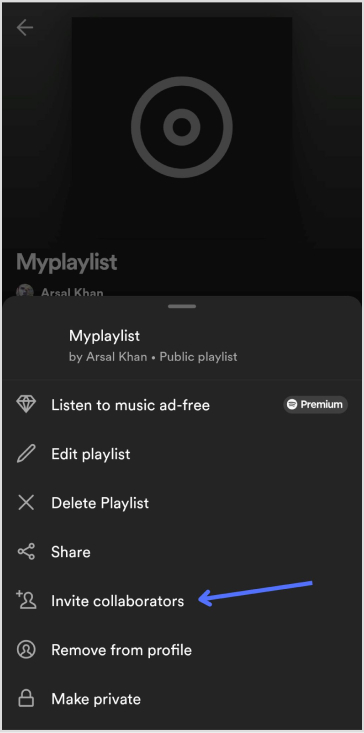Screen dimensions: 364x733
Task: Click the X delete icon
Action: (26, 503)
